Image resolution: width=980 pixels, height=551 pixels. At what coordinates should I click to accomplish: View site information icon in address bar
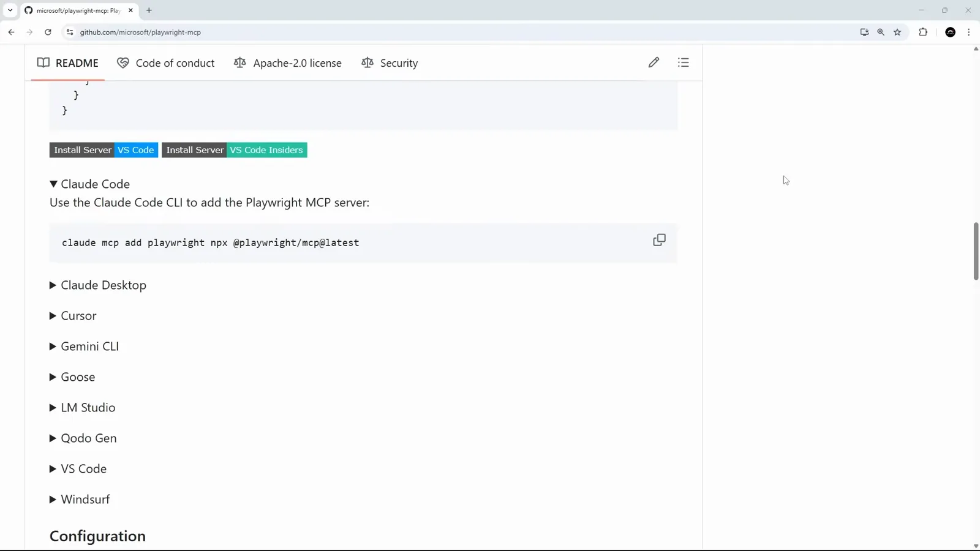click(70, 32)
